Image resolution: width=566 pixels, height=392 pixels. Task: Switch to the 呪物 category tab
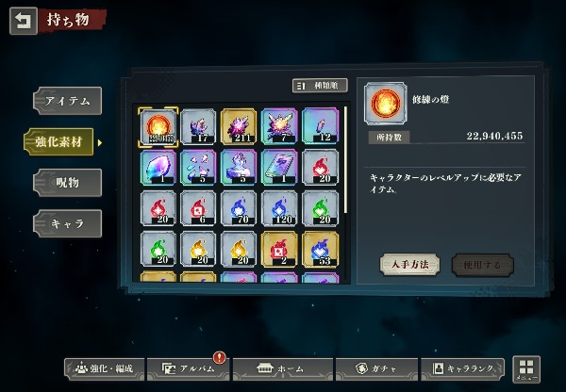(68, 183)
